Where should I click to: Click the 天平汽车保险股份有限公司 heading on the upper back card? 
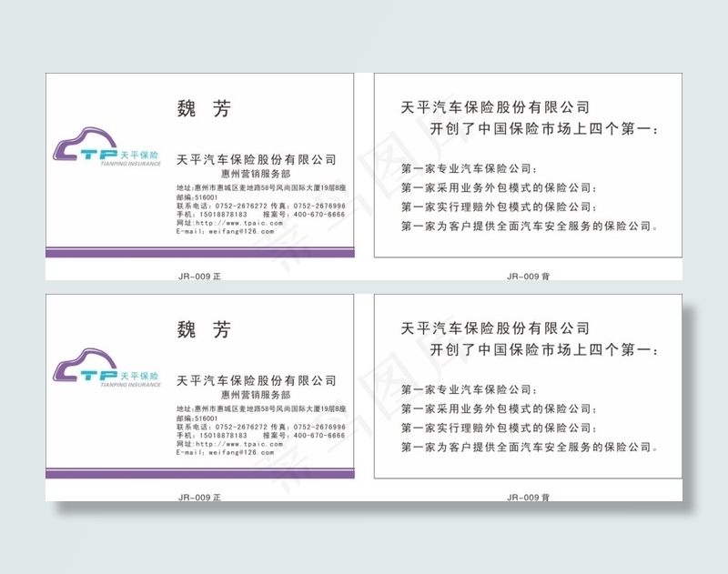tap(495, 107)
